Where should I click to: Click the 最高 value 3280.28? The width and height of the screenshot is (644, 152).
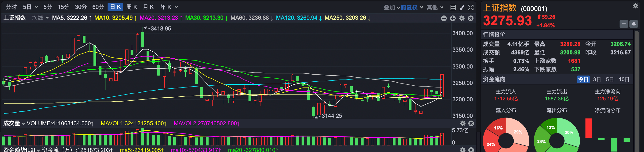click(x=570, y=44)
